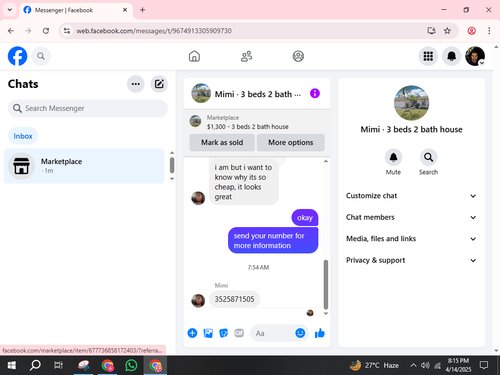Search in conversation magnifier icon
This screenshot has height=375, width=500.
click(x=428, y=157)
